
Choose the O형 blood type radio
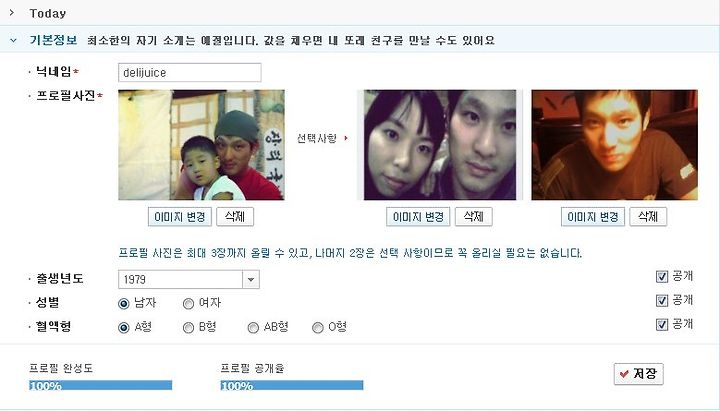pyautogui.click(x=318, y=327)
